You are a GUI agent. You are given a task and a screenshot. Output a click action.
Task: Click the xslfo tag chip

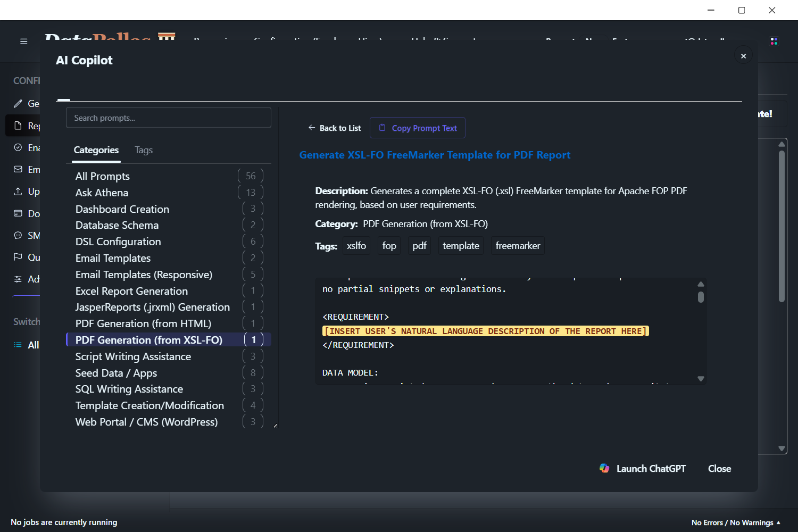coord(356,245)
